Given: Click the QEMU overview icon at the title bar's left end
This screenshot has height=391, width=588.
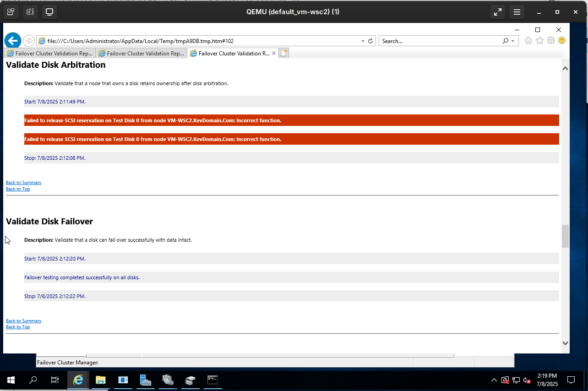Looking at the screenshot, I should (x=11, y=12).
